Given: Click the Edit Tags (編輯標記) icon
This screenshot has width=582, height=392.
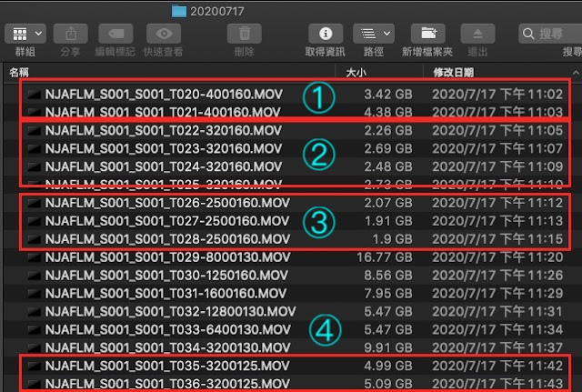Looking at the screenshot, I should pyautogui.click(x=115, y=34).
